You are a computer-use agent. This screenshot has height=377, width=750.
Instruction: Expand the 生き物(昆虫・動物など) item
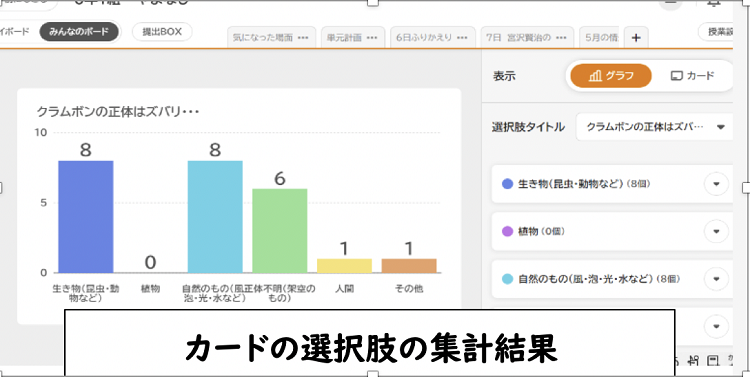pos(716,184)
